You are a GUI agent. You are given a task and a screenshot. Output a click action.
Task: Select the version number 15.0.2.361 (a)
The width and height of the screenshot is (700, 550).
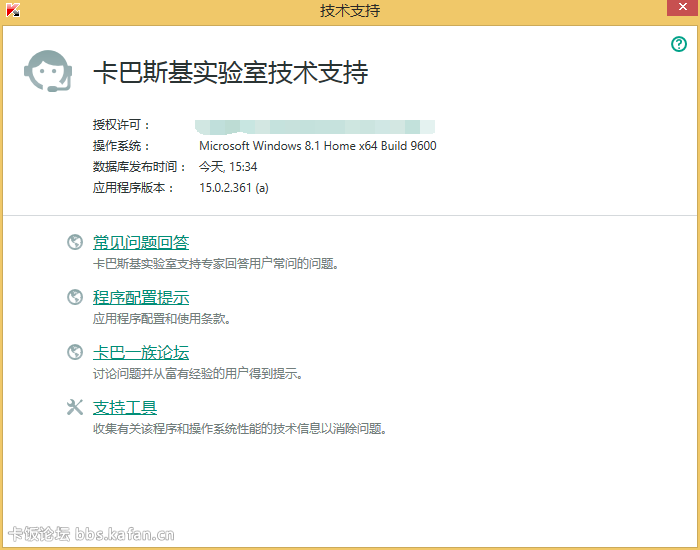[233, 188]
